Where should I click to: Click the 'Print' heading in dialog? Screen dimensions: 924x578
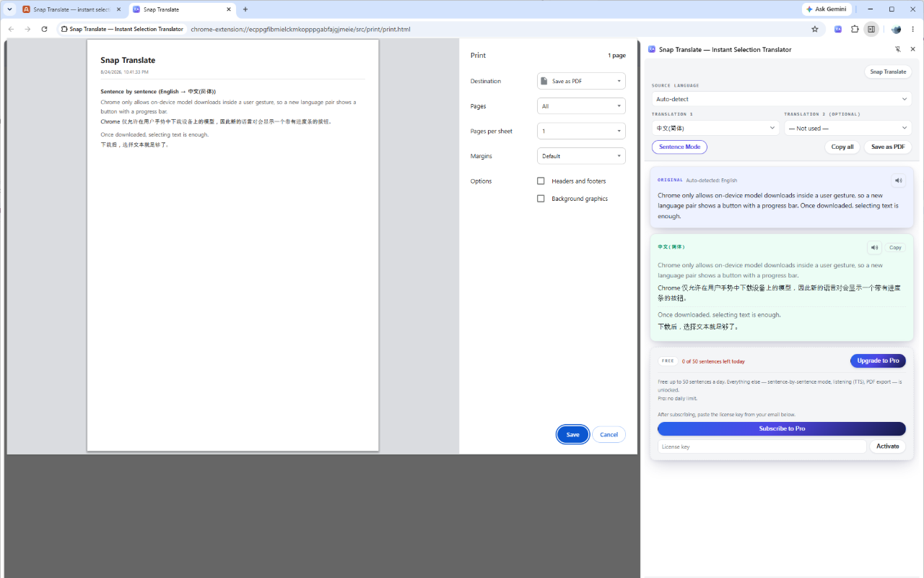pos(478,56)
